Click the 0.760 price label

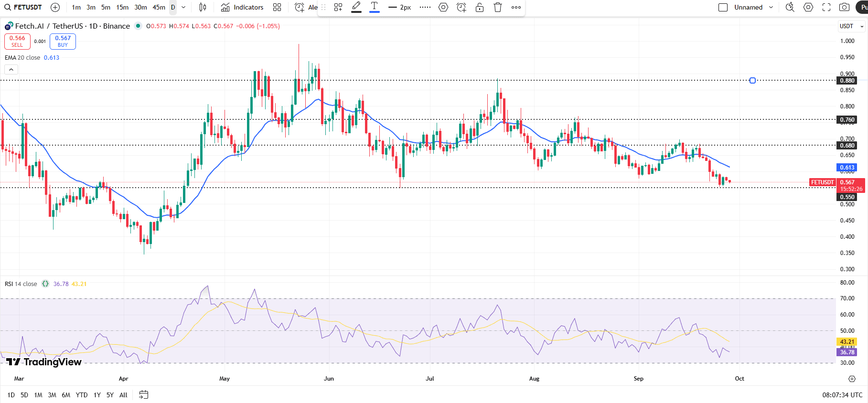847,120
